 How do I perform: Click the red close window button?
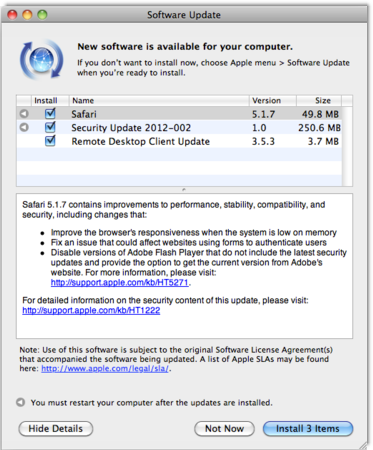tap(12, 15)
